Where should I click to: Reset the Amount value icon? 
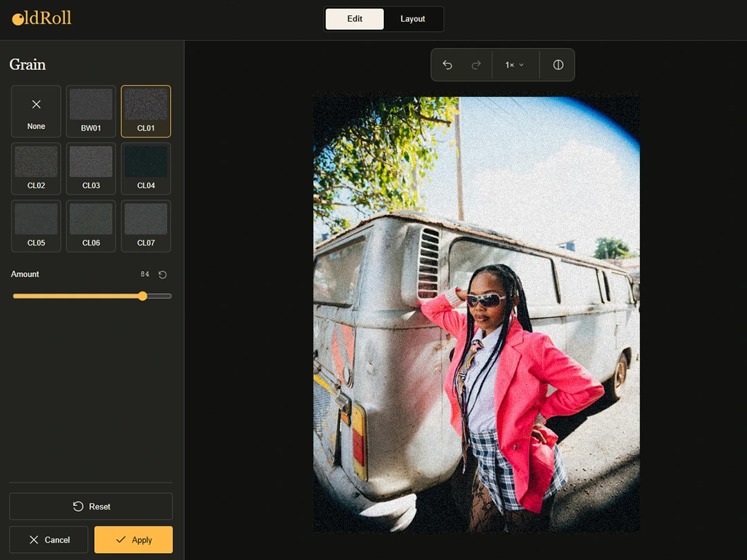click(163, 274)
